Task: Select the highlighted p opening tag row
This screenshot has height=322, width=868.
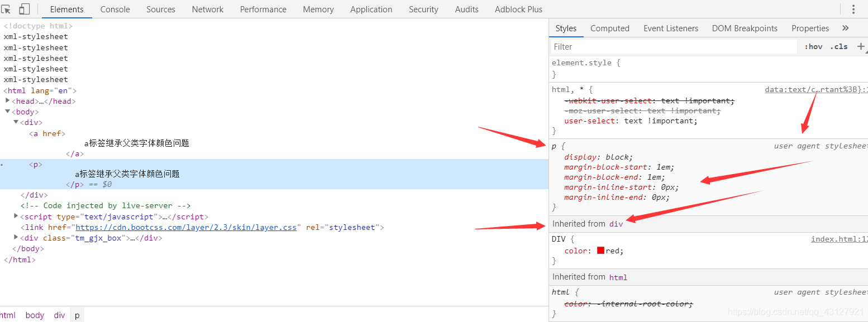Action: pos(36,165)
